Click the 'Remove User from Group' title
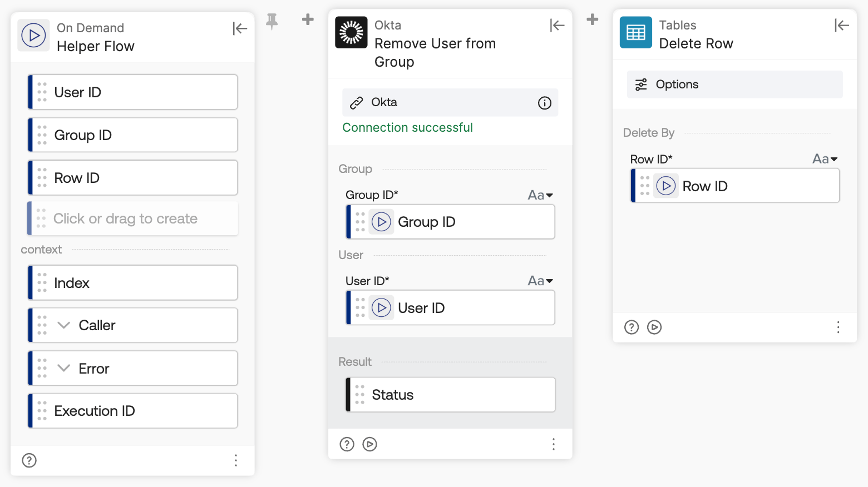 pyautogui.click(x=435, y=53)
